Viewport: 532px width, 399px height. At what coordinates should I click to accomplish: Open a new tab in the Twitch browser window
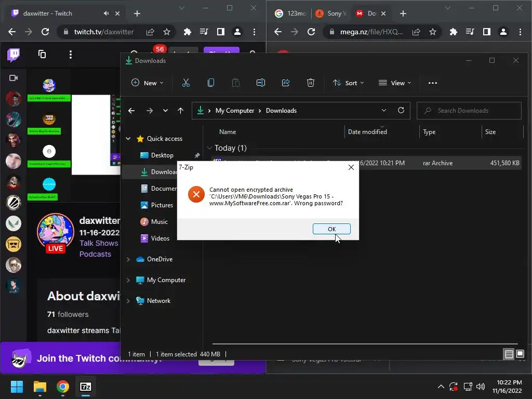[x=137, y=14]
